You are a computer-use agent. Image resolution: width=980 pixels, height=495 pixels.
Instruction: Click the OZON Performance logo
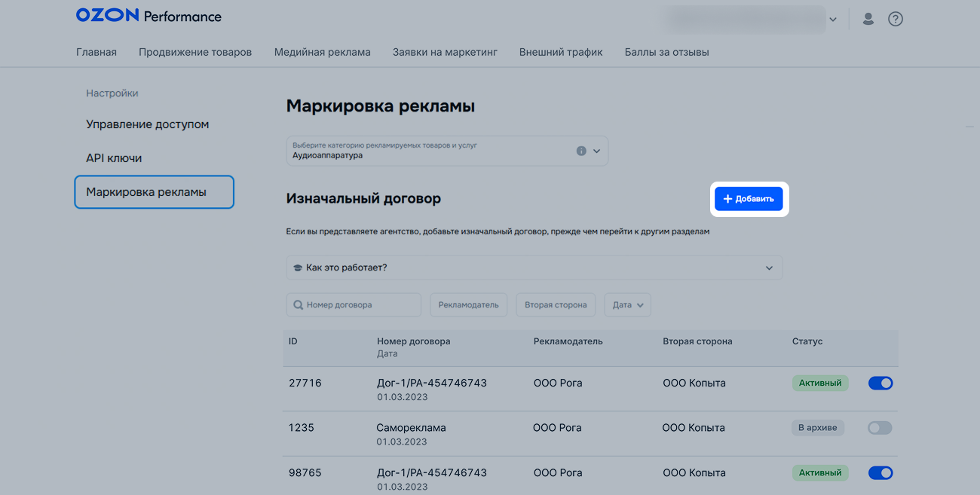149,16
